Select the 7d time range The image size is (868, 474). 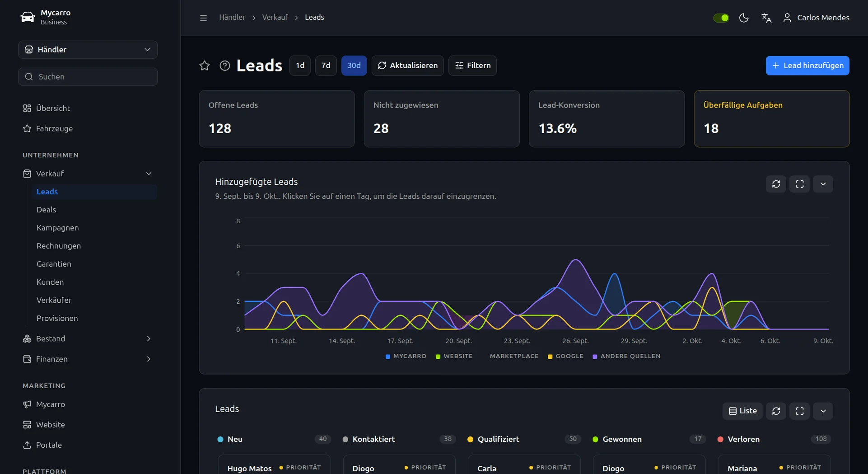(x=326, y=66)
